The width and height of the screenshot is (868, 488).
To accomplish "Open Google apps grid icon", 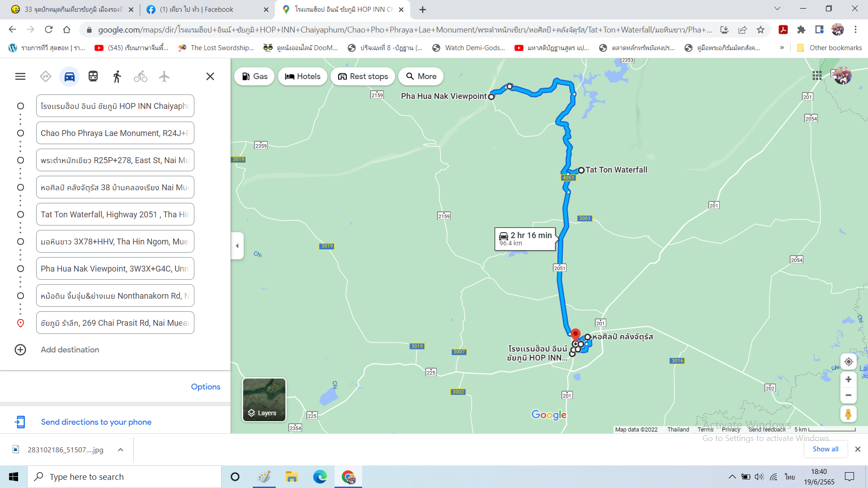I will tap(817, 75).
